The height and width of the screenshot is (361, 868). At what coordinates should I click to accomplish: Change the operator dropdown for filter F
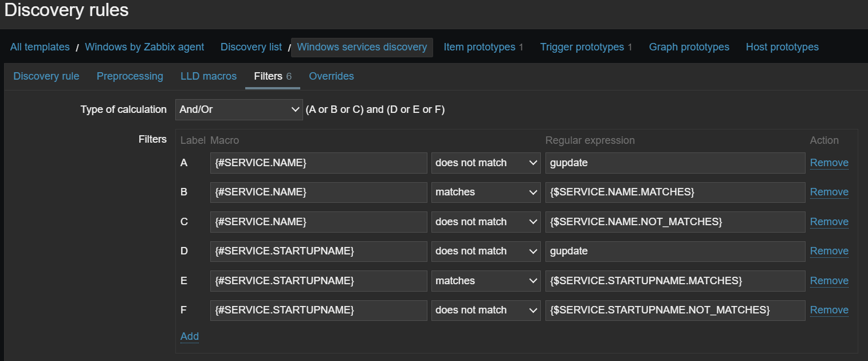pyautogui.click(x=486, y=310)
